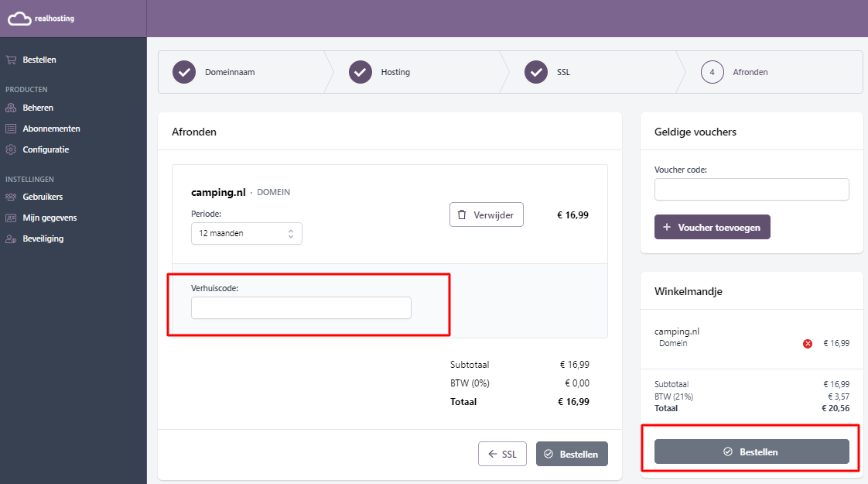Click the Geldige vouchers heading
Screen dimensions: 868x484
pos(695,132)
